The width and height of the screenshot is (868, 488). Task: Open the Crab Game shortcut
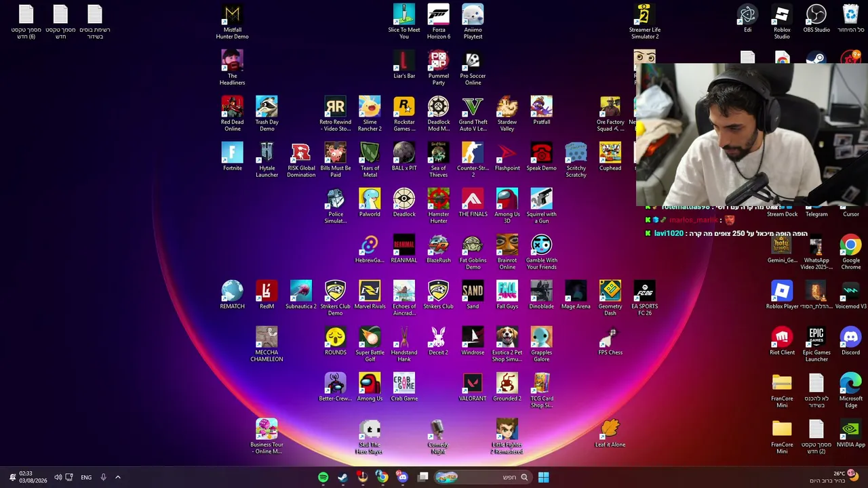pyautogui.click(x=404, y=387)
